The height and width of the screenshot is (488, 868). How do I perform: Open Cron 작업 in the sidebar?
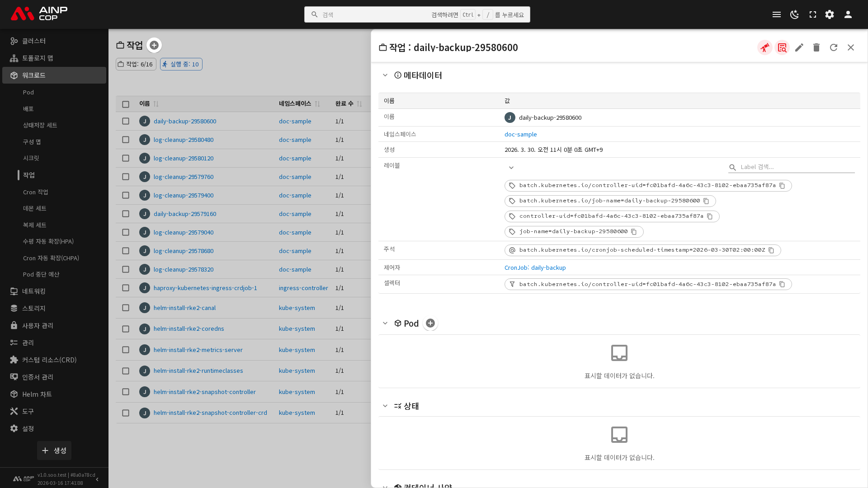pos(36,192)
